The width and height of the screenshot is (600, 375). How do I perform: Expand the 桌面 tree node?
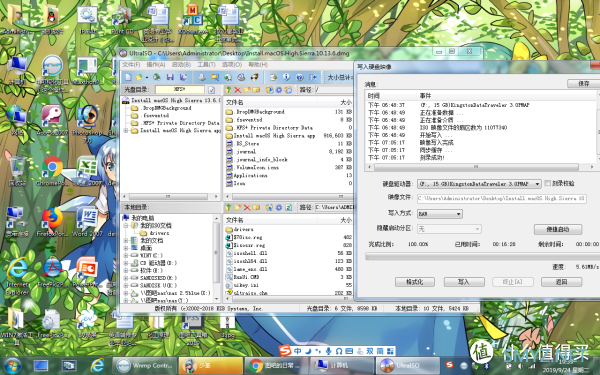click(x=126, y=248)
